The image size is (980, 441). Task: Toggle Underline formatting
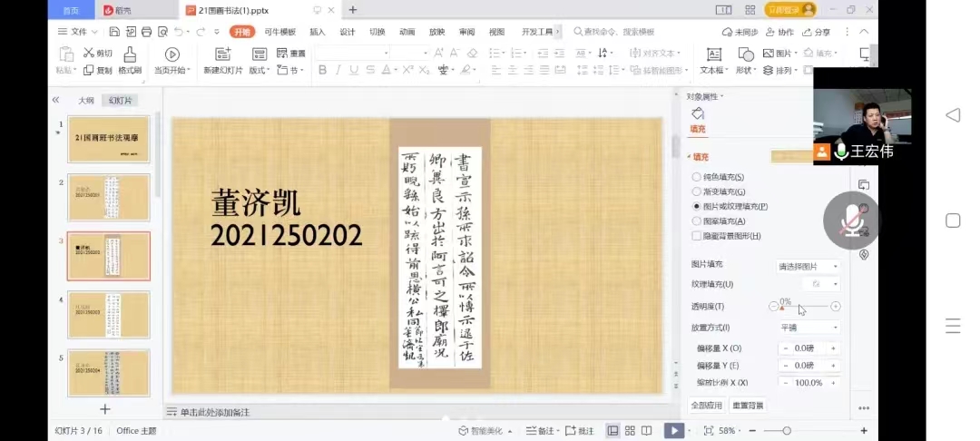tap(355, 70)
